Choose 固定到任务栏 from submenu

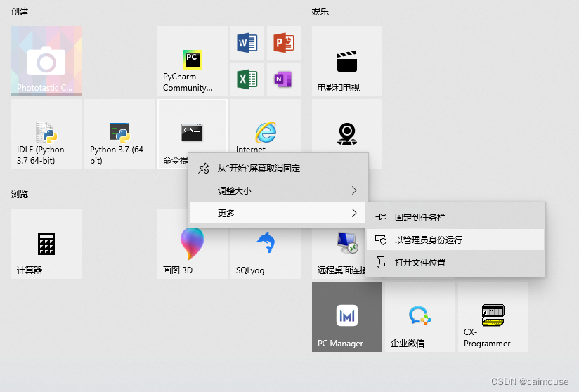point(455,217)
